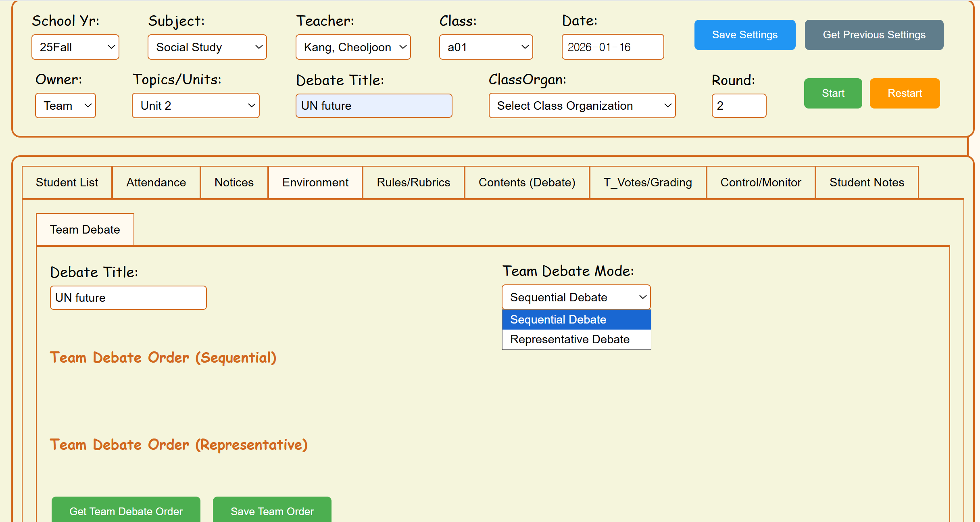Click the green Start button

833,93
